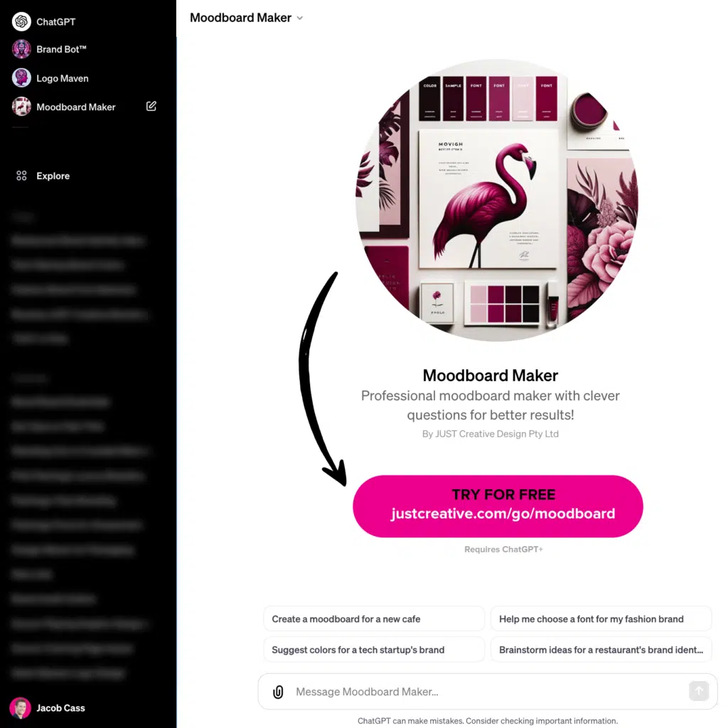Open the Brand Bot avatar icon
Screen dimensions: 728x728
(x=21, y=49)
